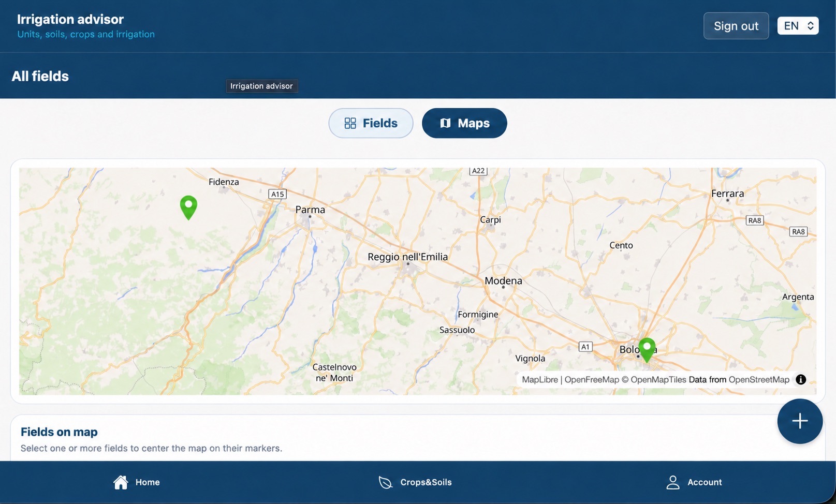Image resolution: width=836 pixels, height=504 pixels.
Task: Click the Cento label on map
Action: pos(621,245)
